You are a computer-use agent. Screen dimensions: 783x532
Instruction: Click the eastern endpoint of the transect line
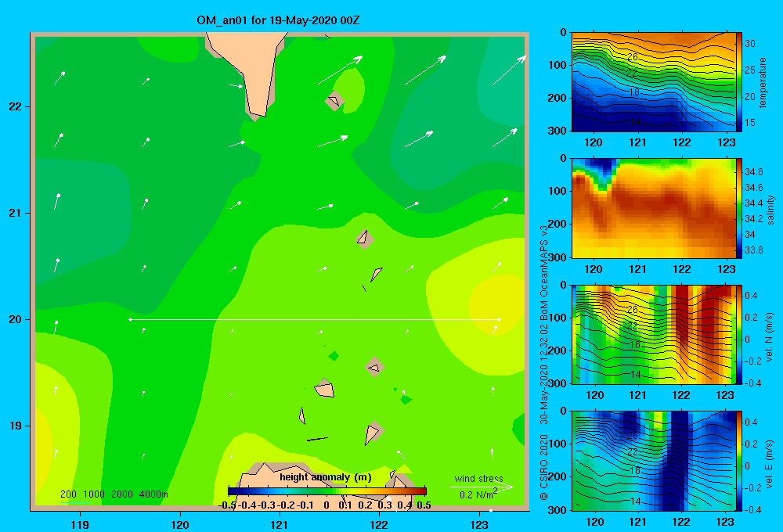[500, 319]
